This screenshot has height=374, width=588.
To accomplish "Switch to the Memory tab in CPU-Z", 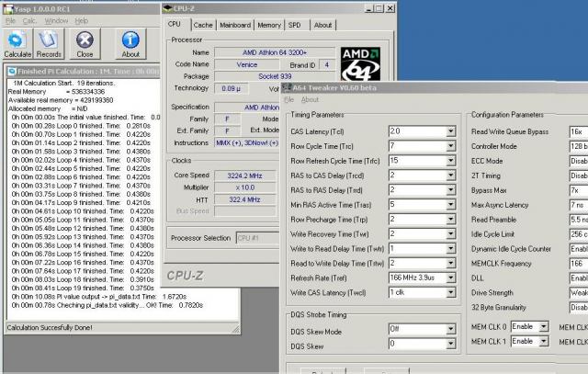I will [269, 25].
